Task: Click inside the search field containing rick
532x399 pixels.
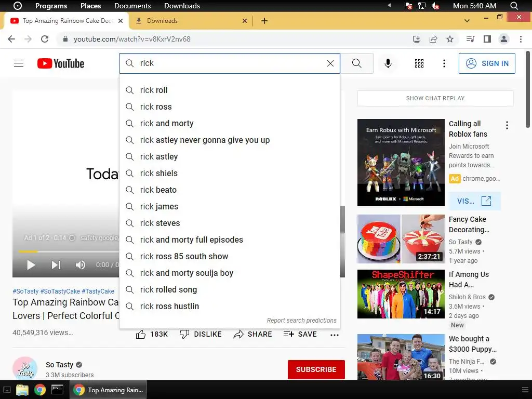Action: pos(229,63)
